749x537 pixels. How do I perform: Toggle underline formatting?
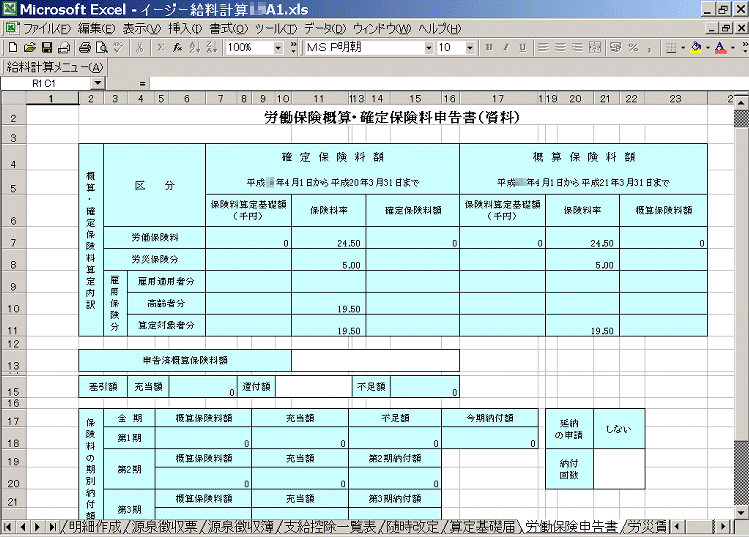(522, 47)
